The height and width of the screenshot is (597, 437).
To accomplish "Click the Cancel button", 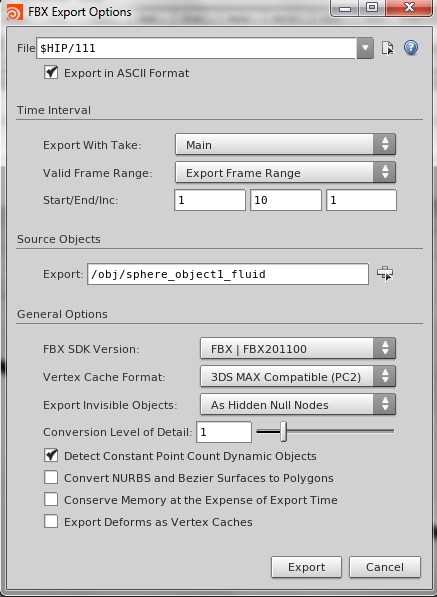I will [385, 567].
